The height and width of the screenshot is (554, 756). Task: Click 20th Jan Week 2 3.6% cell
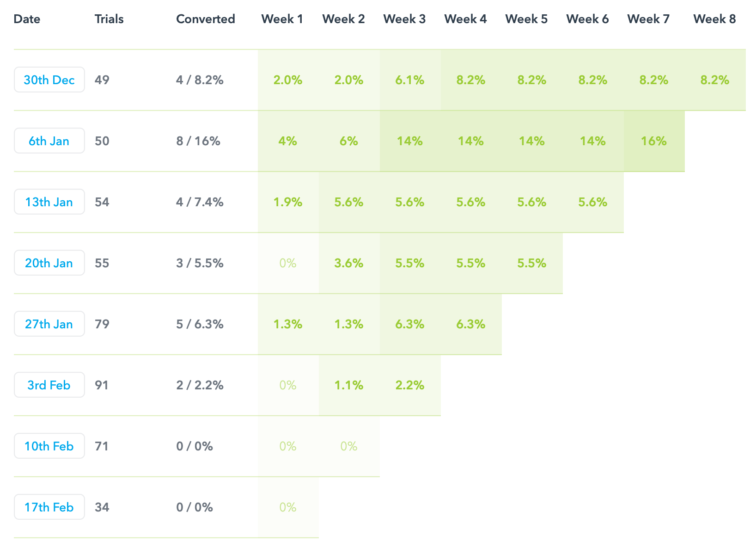(349, 263)
